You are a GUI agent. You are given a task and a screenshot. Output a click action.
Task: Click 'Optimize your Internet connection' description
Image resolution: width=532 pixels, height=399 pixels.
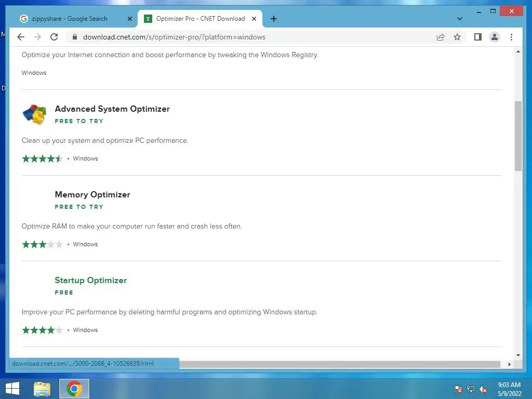[x=170, y=55]
